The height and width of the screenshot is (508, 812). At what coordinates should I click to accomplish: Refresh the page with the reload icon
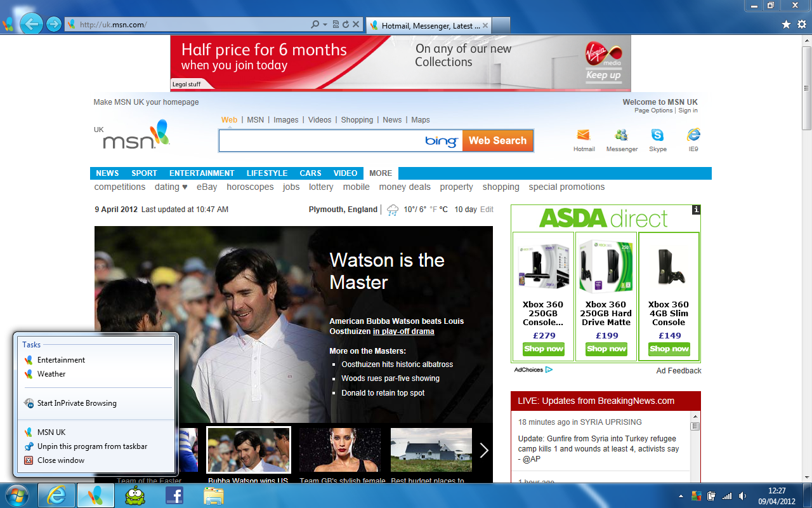(x=346, y=25)
